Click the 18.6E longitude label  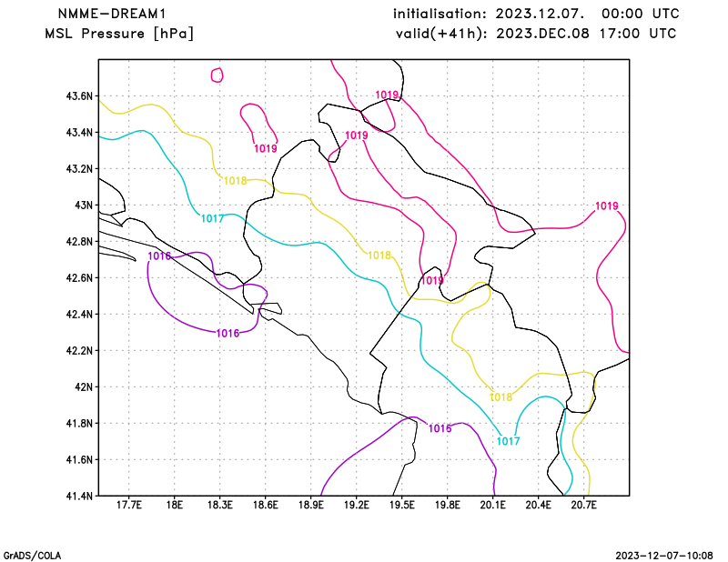pyautogui.click(x=265, y=505)
